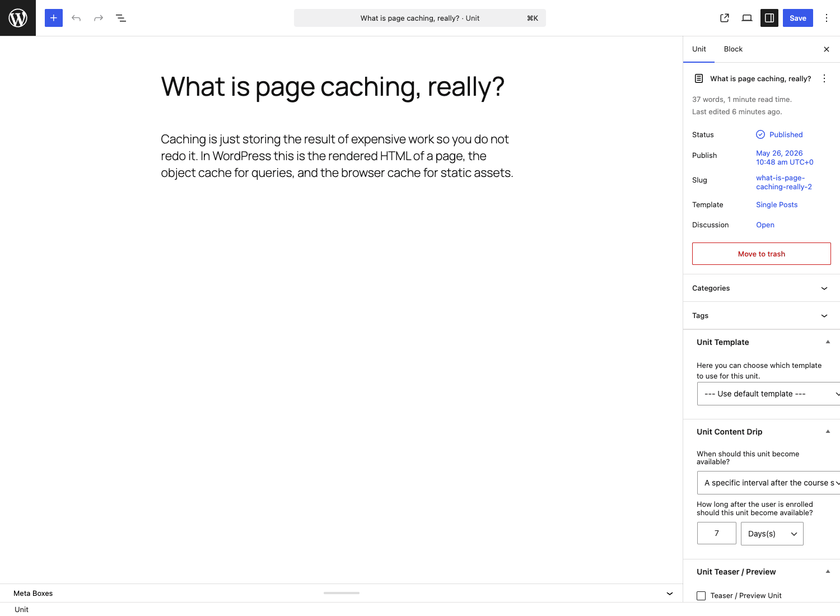Image resolution: width=840 pixels, height=616 pixels.
Task: Change the Discussion setting Open
Action: pyautogui.click(x=765, y=225)
